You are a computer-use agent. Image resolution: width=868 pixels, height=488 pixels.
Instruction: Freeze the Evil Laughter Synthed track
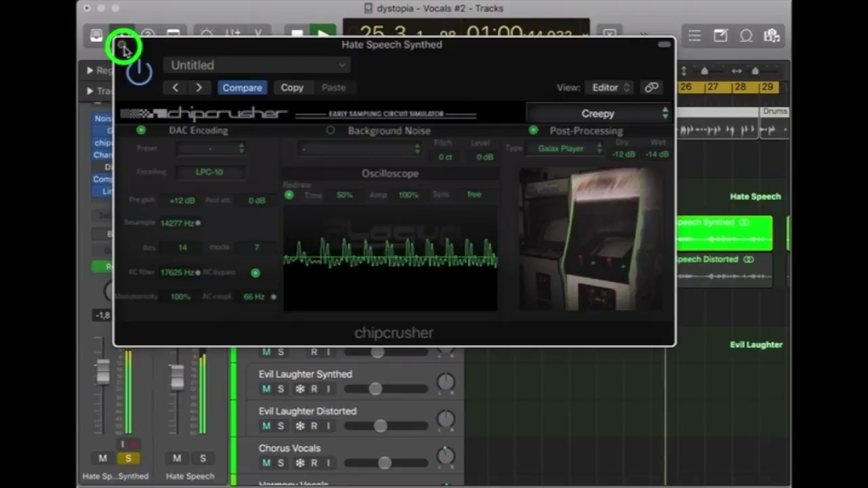pyautogui.click(x=300, y=389)
